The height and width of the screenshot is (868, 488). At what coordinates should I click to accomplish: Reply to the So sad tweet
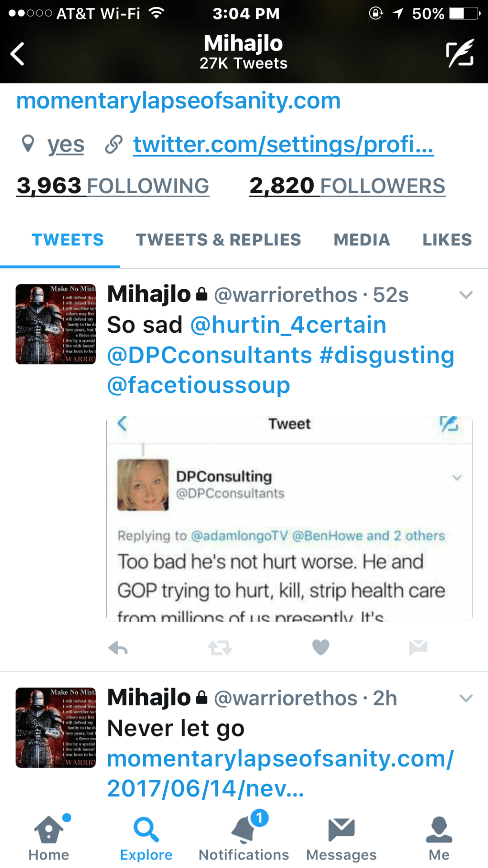click(118, 648)
